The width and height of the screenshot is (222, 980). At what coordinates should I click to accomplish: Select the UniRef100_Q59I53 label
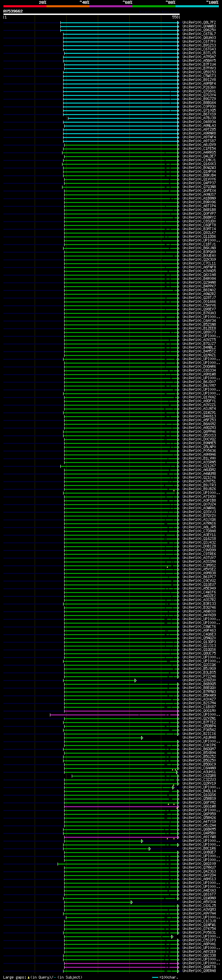pyautogui.click(x=199, y=72)
